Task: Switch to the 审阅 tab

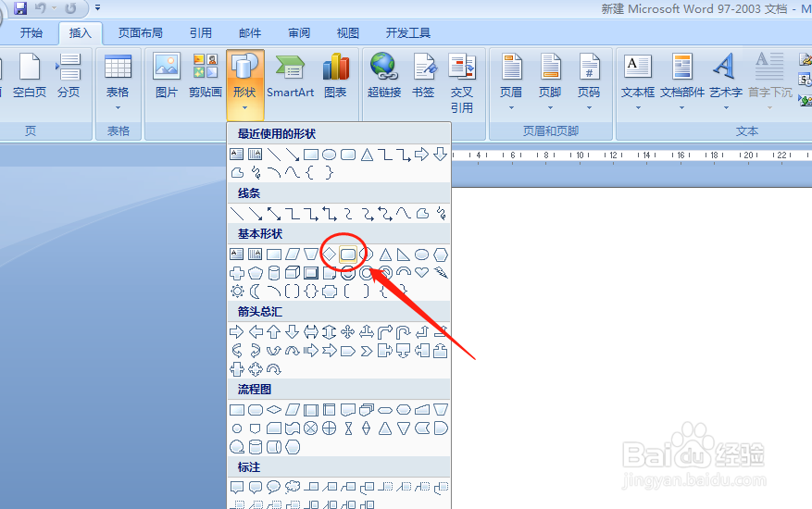Action: click(299, 33)
